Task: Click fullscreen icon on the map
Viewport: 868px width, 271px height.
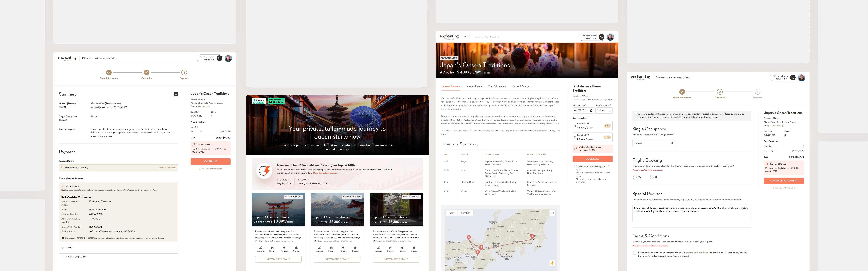Action: [x=552, y=213]
